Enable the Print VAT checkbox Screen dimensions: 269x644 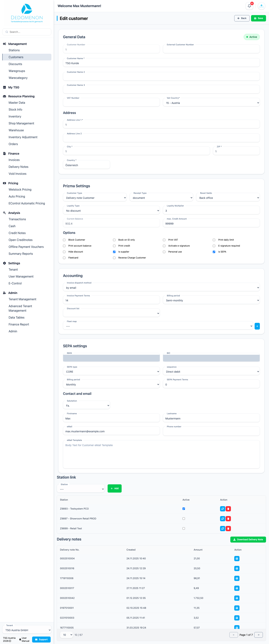(x=164, y=240)
